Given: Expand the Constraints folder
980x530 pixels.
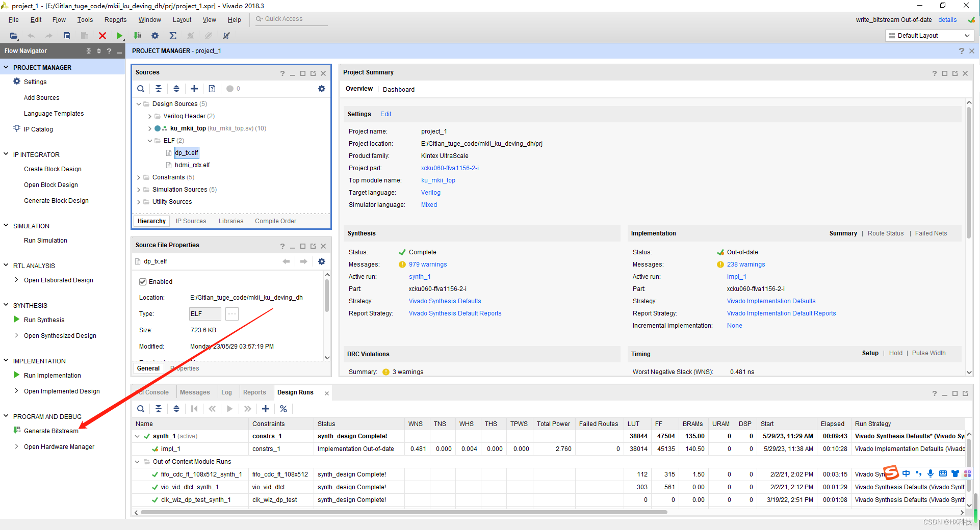Looking at the screenshot, I should [x=139, y=177].
